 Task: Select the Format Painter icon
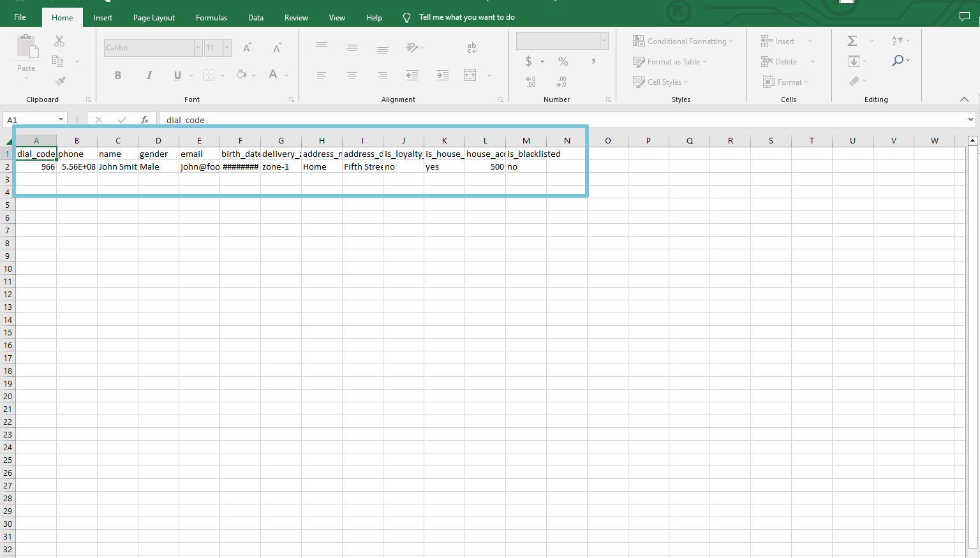pos(59,81)
